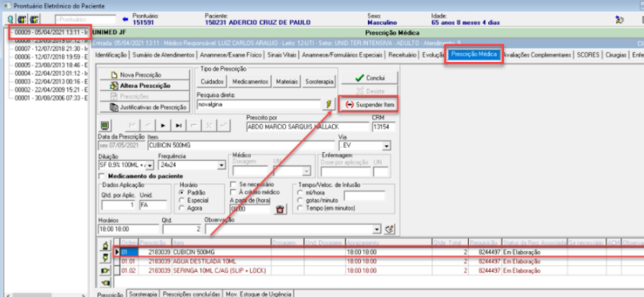Open Avaliações Complementares tab
This screenshot has height=297, width=644.
(537, 55)
